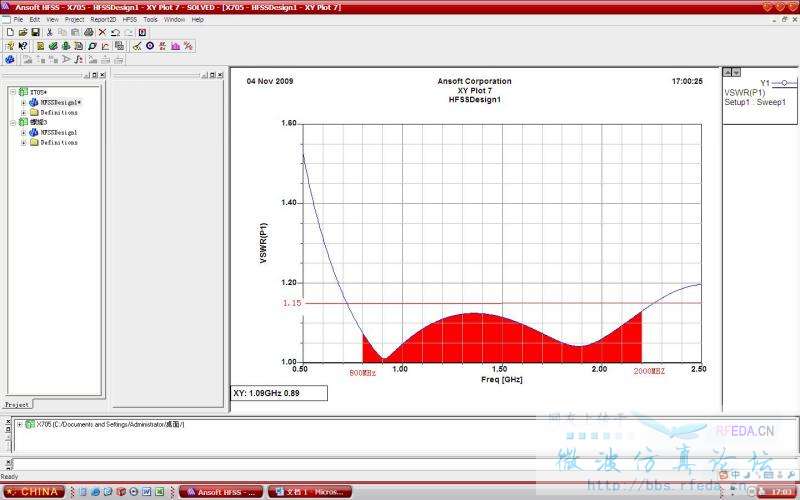This screenshot has width=800, height=500.
Task: Open the Tools menu
Action: 150,19
